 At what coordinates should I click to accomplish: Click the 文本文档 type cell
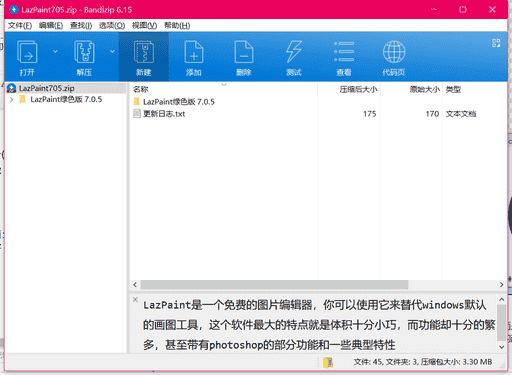[461, 114]
